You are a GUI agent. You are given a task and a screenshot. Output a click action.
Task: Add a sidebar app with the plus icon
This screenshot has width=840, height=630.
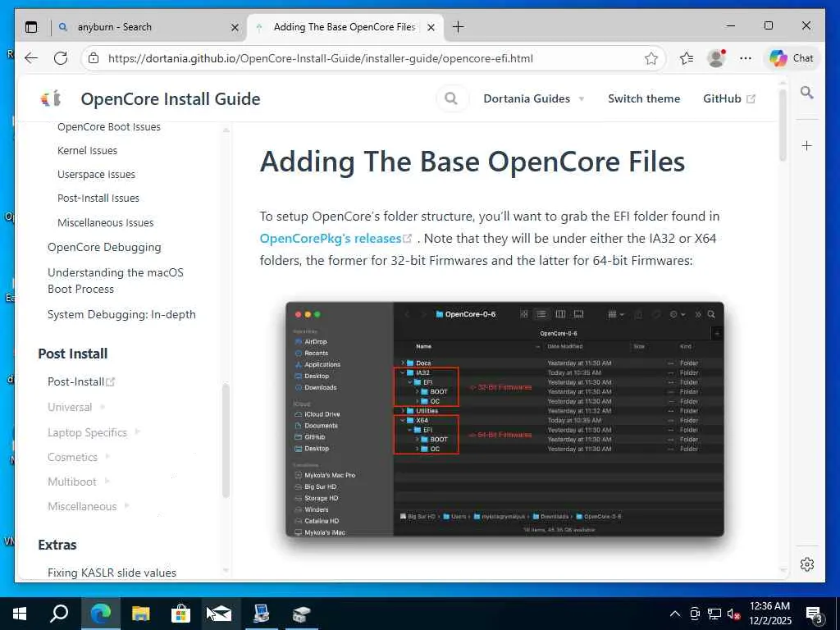click(807, 146)
